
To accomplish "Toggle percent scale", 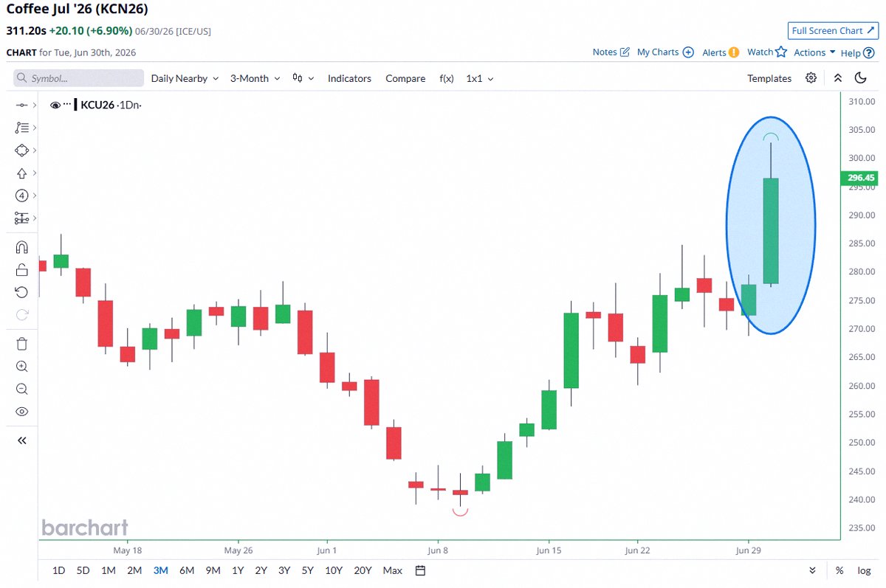I will tap(839, 570).
